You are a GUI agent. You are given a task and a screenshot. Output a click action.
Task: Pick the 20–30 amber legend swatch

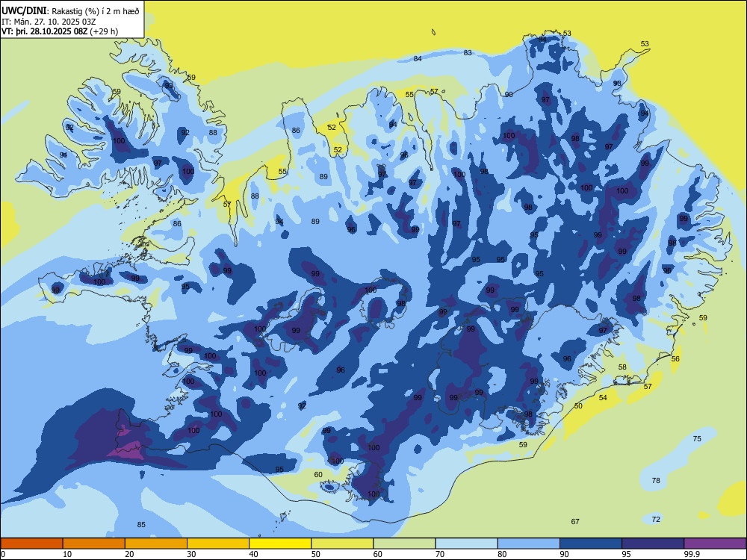point(156,544)
